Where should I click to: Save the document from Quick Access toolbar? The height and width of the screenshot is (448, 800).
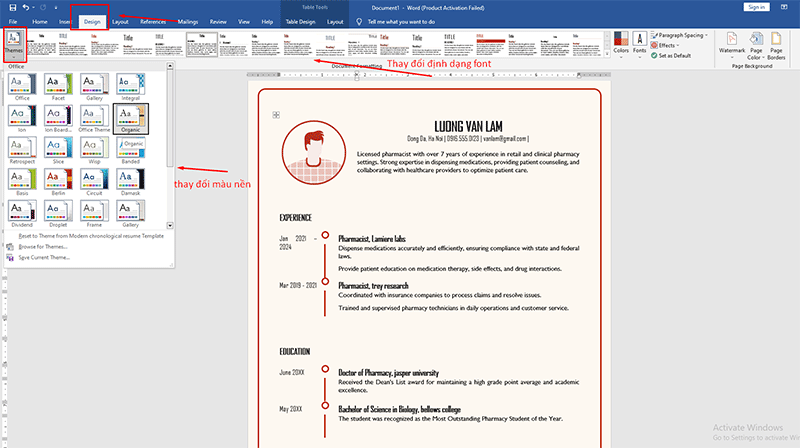point(13,8)
